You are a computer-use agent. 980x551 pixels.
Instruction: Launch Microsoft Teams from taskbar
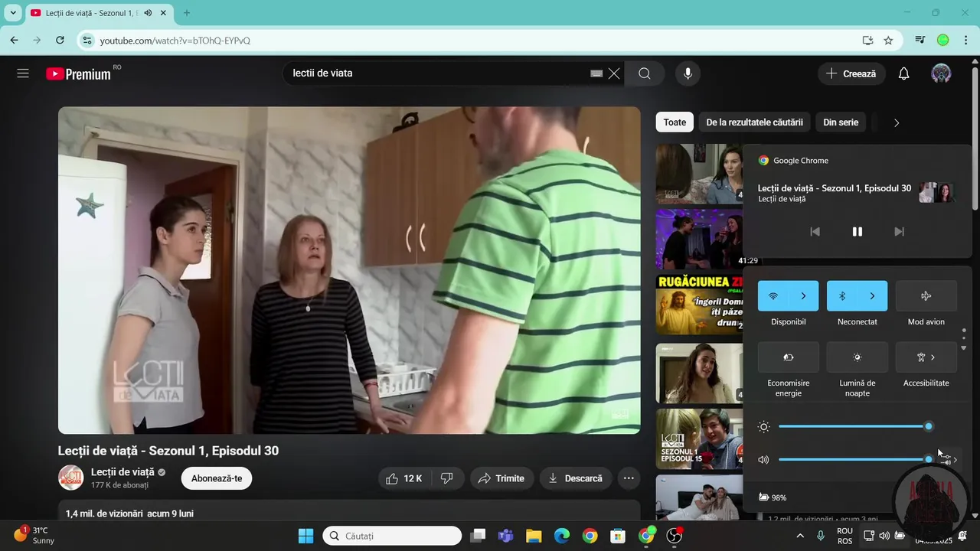coord(505,536)
